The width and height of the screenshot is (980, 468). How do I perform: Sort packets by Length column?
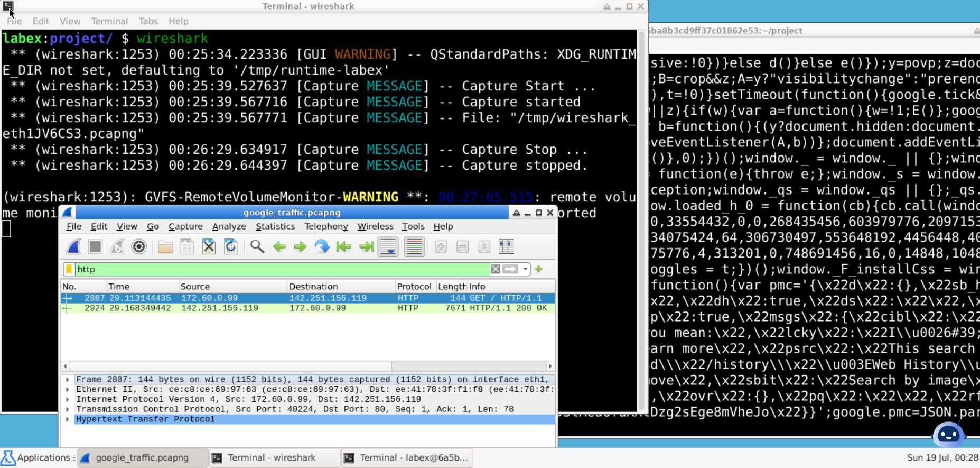tap(452, 286)
